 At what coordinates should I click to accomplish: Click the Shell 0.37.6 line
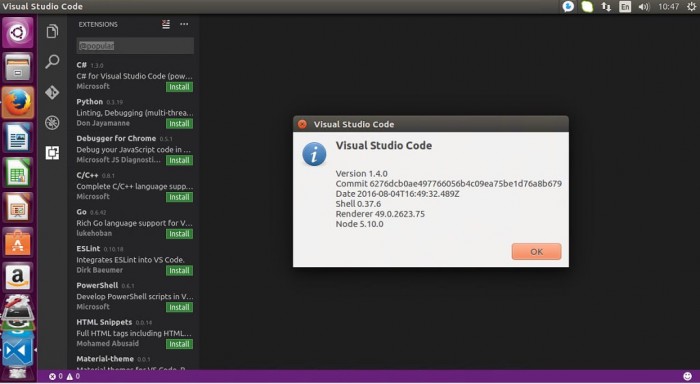(358, 204)
